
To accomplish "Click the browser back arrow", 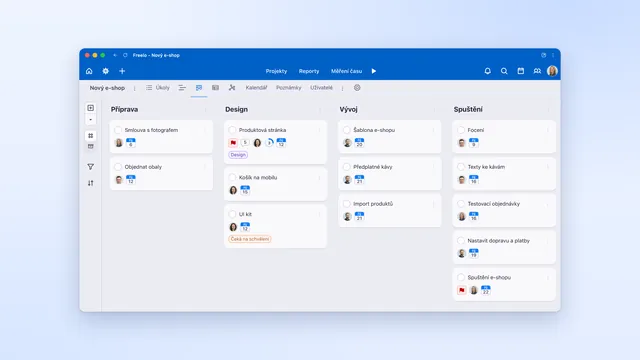I will point(115,55).
